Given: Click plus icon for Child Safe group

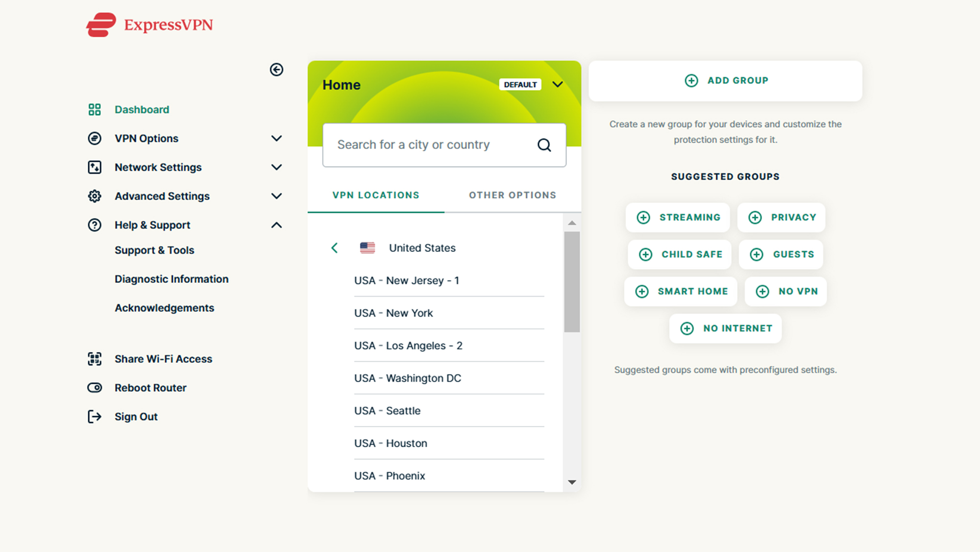Looking at the screenshot, I should click(646, 254).
